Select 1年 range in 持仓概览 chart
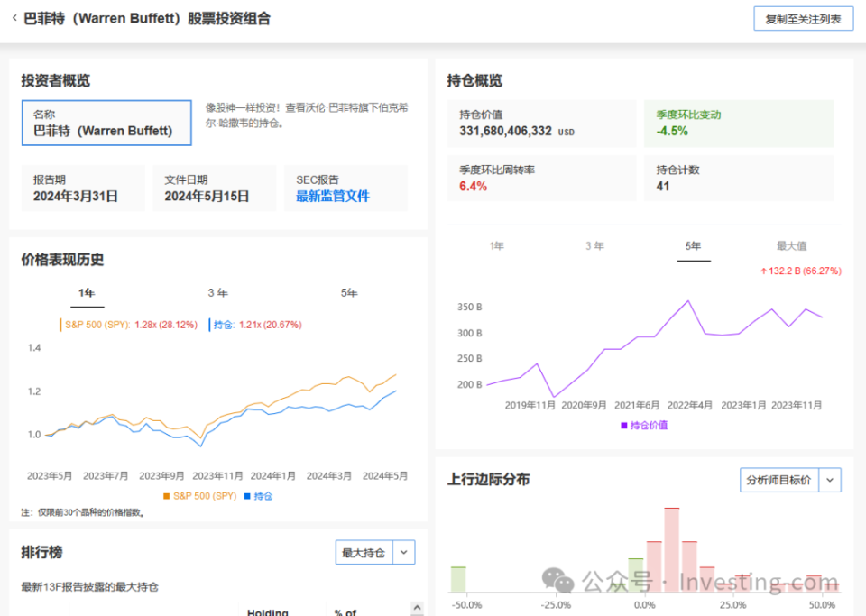The image size is (866, 616). (496, 245)
